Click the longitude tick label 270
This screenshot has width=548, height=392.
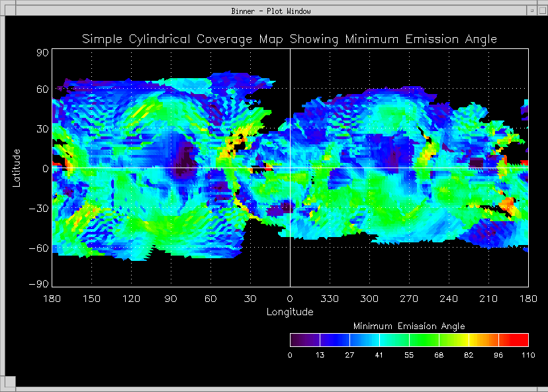[x=409, y=299]
